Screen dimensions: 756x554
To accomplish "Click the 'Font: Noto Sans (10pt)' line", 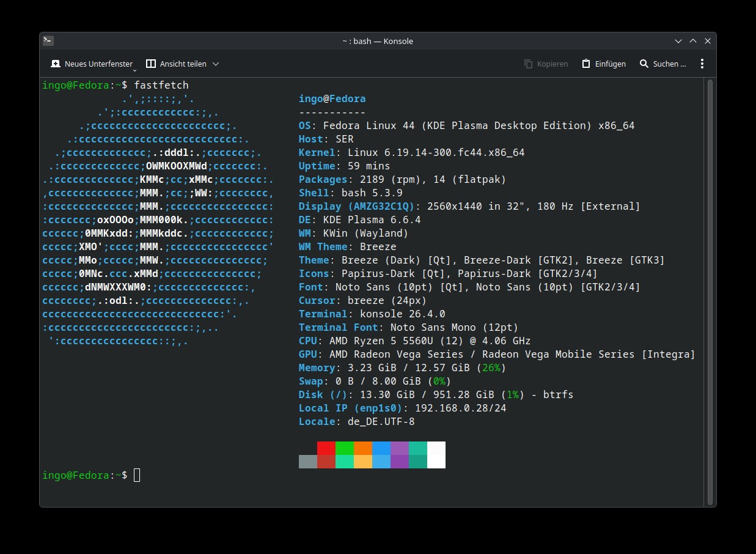I will point(470,287).
